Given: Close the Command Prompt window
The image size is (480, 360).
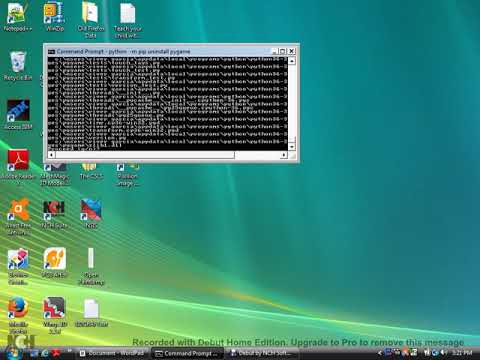Looking at the screenshot, I should [291, 51].
